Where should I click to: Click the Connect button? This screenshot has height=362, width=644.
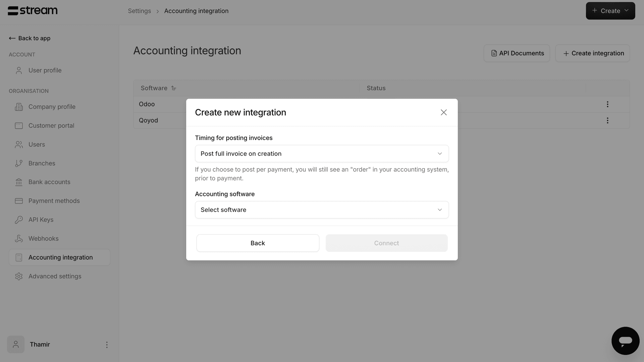pyautogui.click(x=386, y=243)
